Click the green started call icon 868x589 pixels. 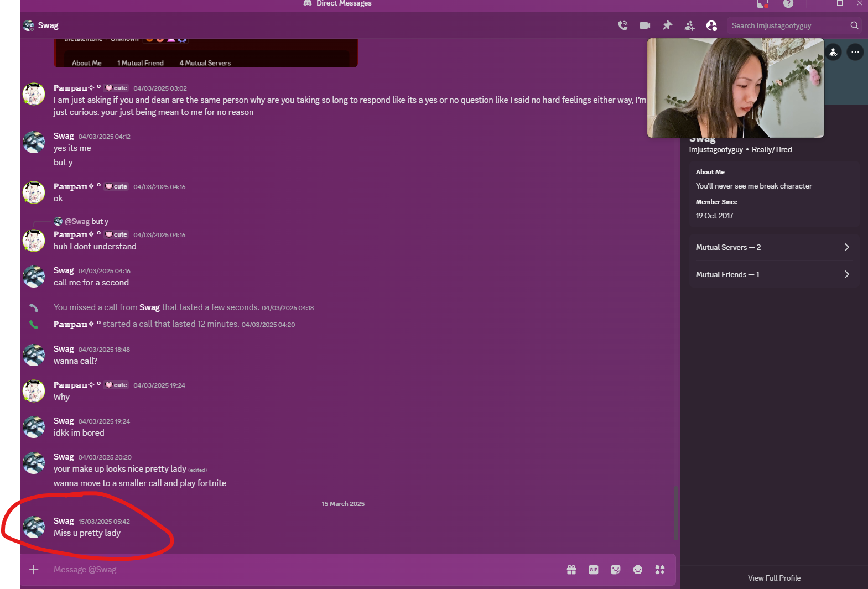34,325
